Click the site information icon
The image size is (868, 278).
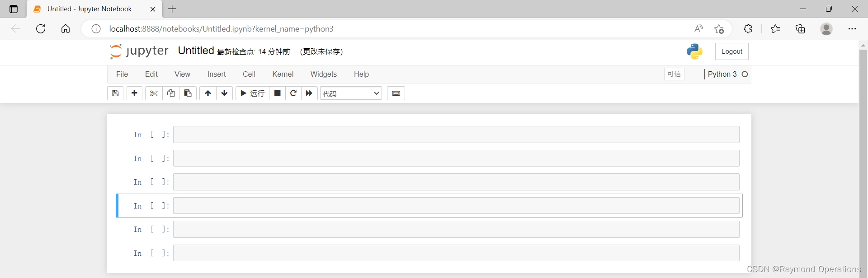click(x=96, y=29)
